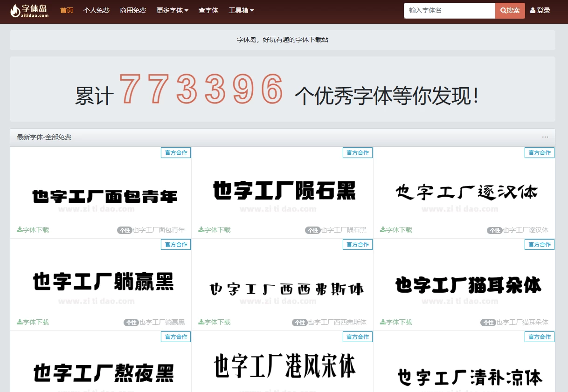Image resolution: width=568 pixels, height=392 pixels.
Task: Go to 个人免费 section
Action: pyautogui.click(x=97, y=10)
